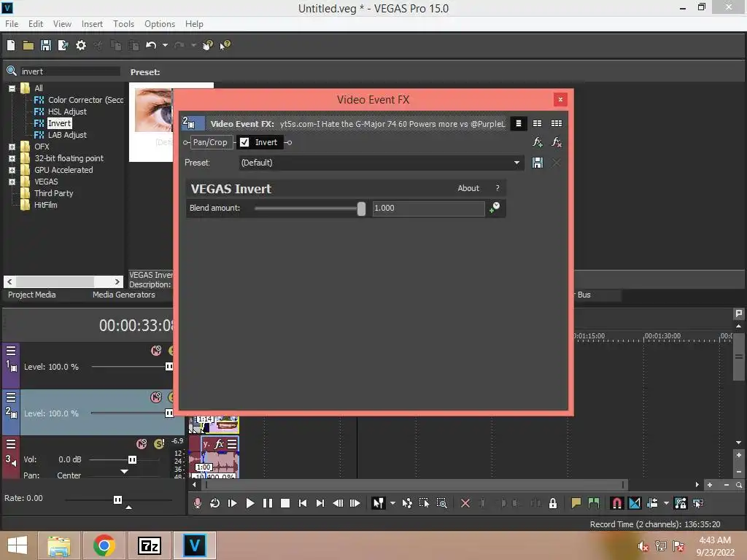
Task: Click the Blend amount animate keyframe icon
Action: pyautogui.click(x=495, y=208)
